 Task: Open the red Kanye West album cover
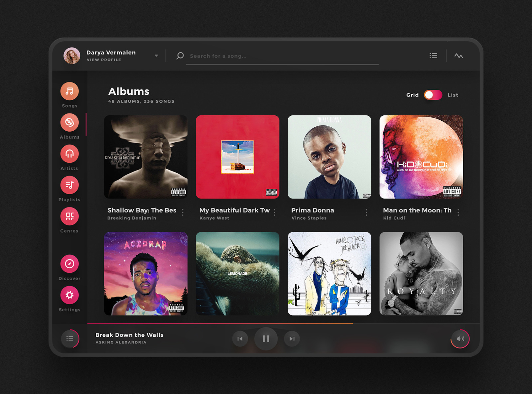(237, 157)
